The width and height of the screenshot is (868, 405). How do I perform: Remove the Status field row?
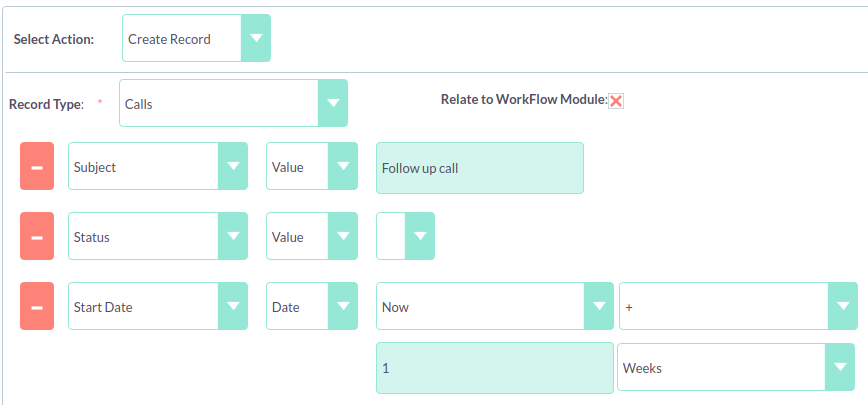point(37,237)
